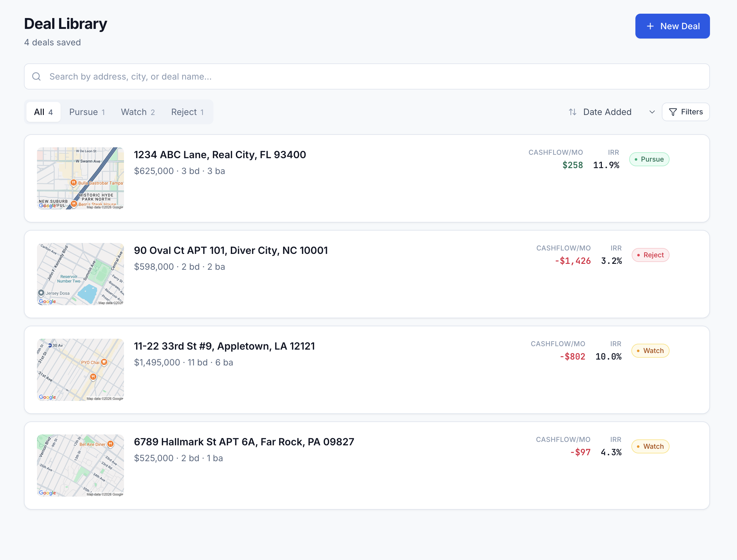
Task: Click the plus icon in New Deal
Action: point(650,26)
